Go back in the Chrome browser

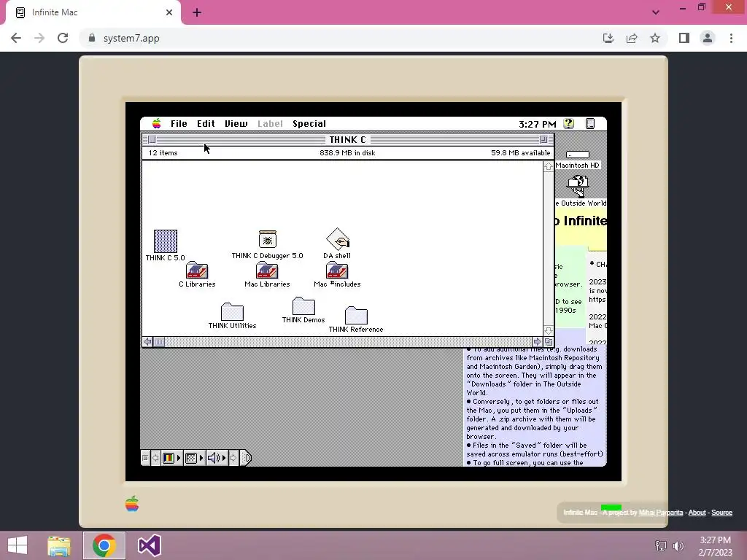point(16,38)
